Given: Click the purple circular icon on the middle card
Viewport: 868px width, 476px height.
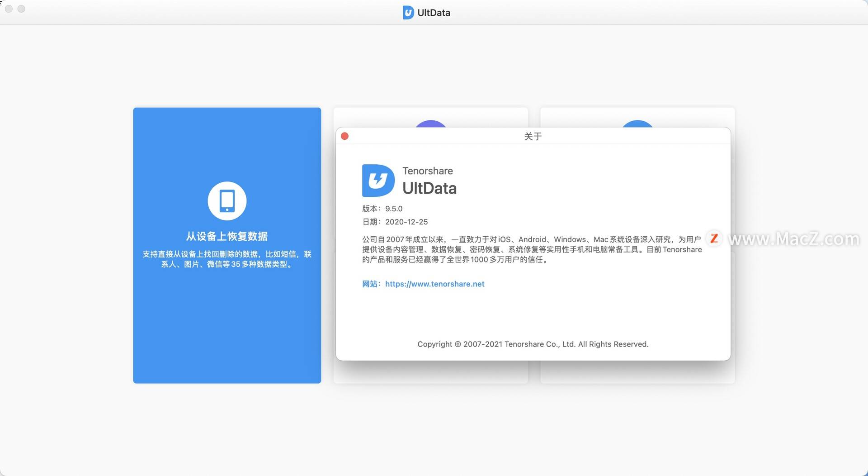Looking at the screenshot, I should tap(430, 124).
